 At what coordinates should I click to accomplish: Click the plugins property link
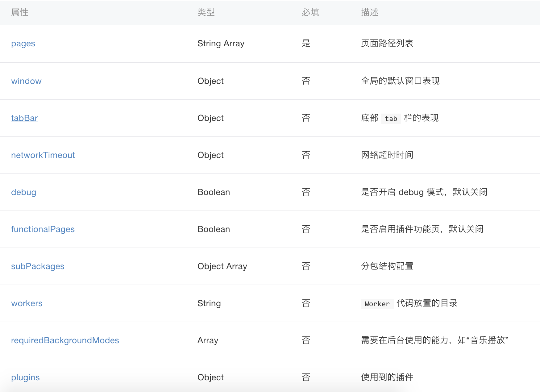point(25,377)
